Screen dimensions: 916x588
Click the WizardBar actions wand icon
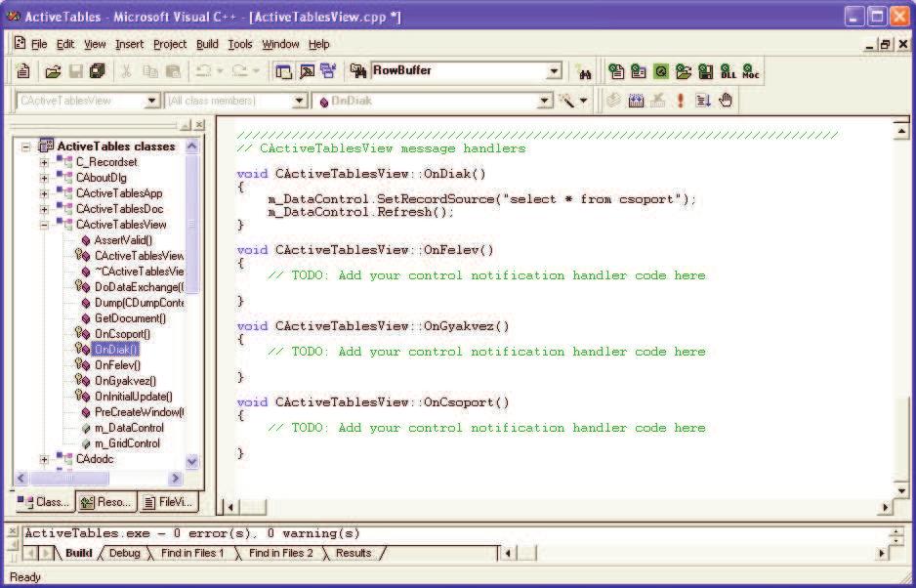(566, 101)
